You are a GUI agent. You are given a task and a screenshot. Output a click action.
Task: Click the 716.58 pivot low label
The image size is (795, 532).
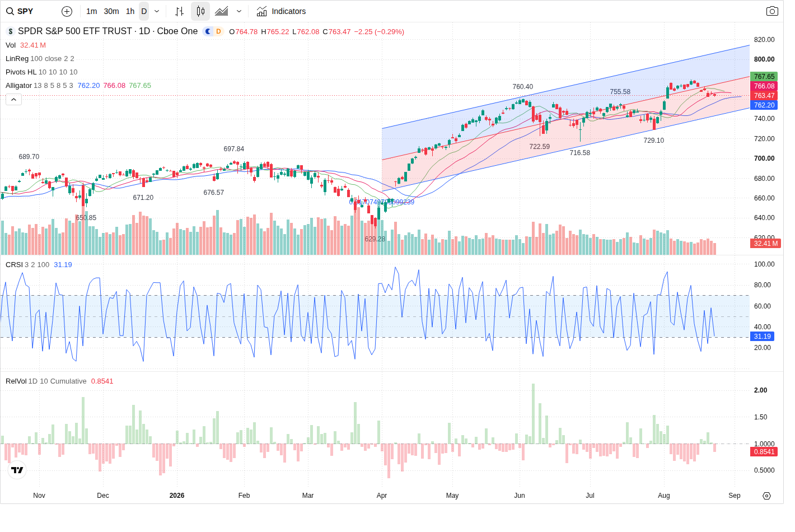coord(580,153)
